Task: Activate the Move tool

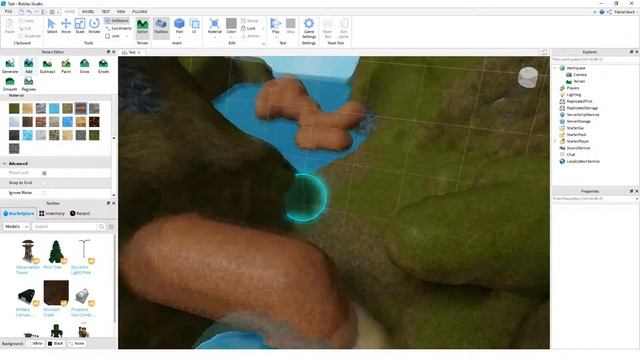Action: (66, 26)
